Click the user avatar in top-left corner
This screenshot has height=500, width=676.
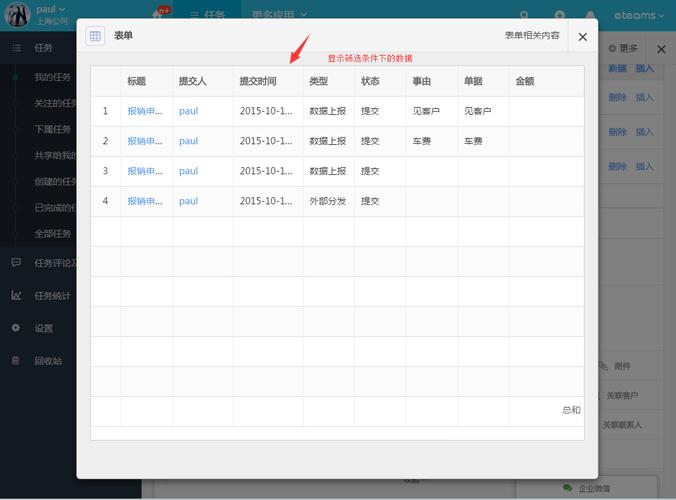[x=17, y=15]
